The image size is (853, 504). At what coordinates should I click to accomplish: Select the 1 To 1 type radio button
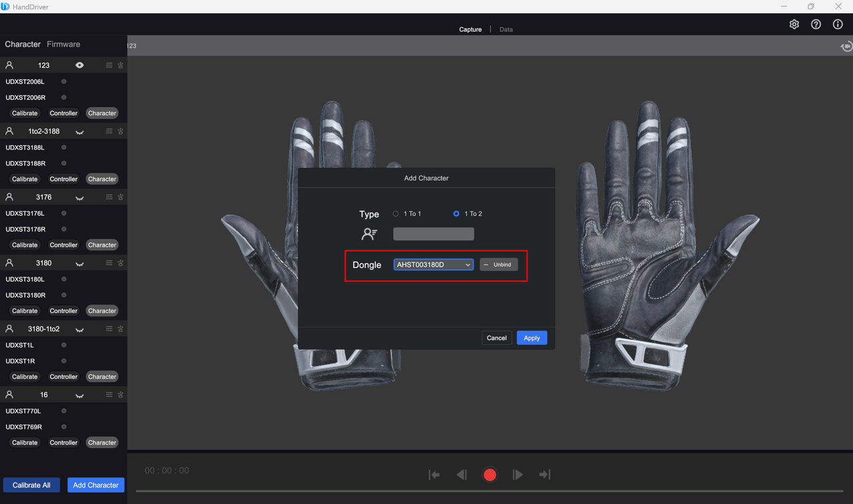[x=396, y=214]
